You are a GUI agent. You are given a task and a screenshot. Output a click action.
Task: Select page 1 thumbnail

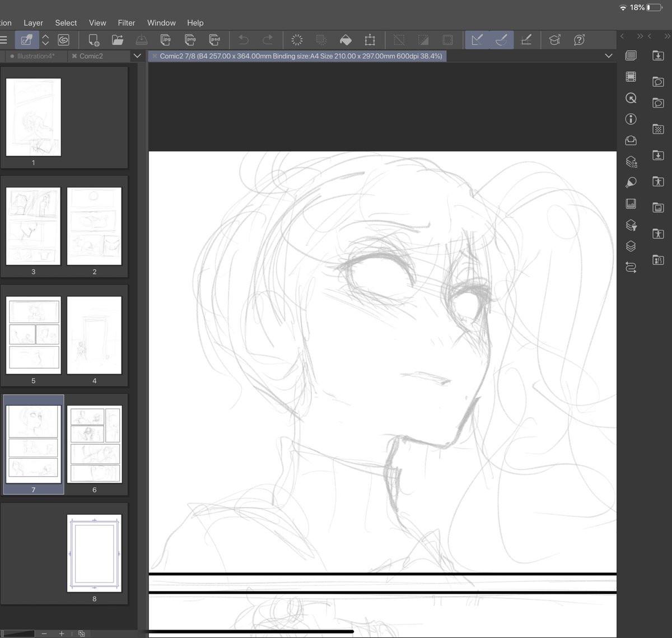[x=33, y=117]
